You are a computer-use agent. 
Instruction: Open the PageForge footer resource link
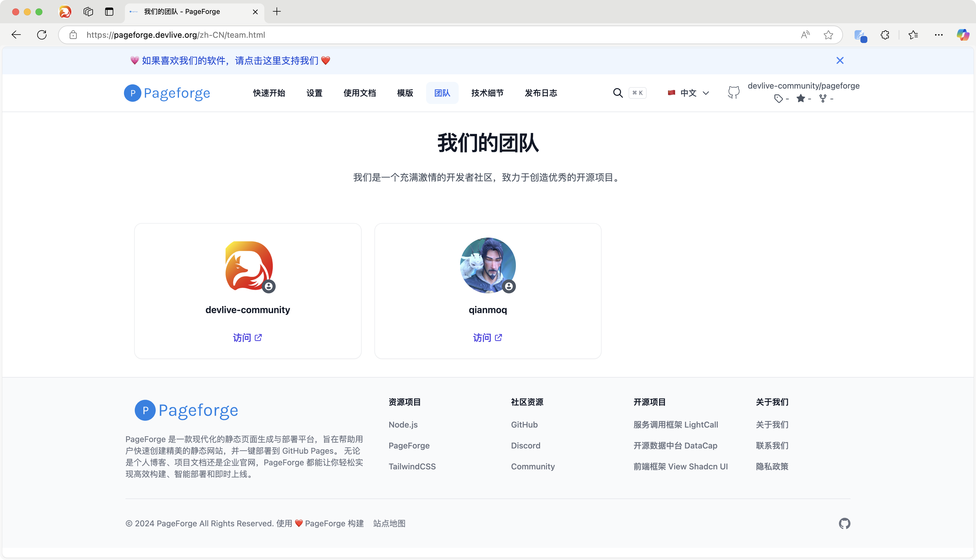(x=409, y=445)
